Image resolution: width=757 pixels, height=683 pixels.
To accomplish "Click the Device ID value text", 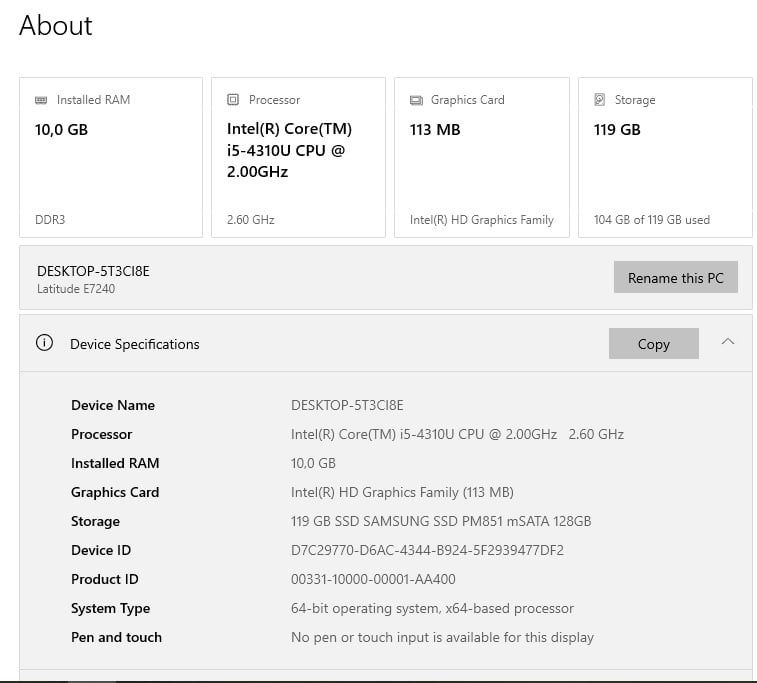I will (427, 550).
